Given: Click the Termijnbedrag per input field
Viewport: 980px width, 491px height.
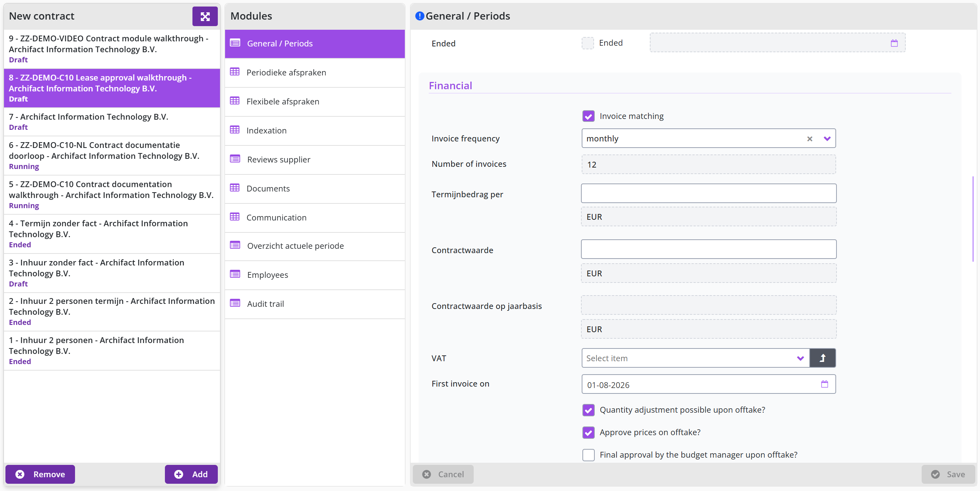Looking at the screenshot, I should (709, 193).
